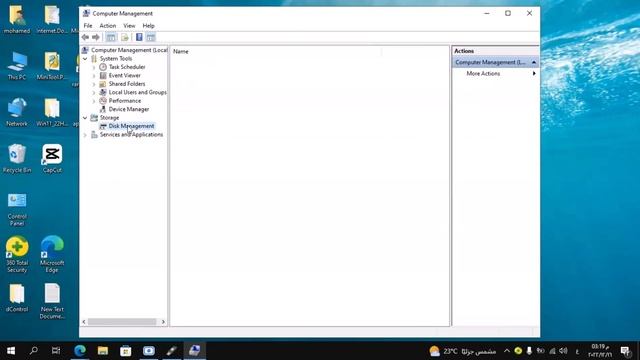Select Local Users and Groups node
Screen dimensions: 640x360
click(137, 92)
